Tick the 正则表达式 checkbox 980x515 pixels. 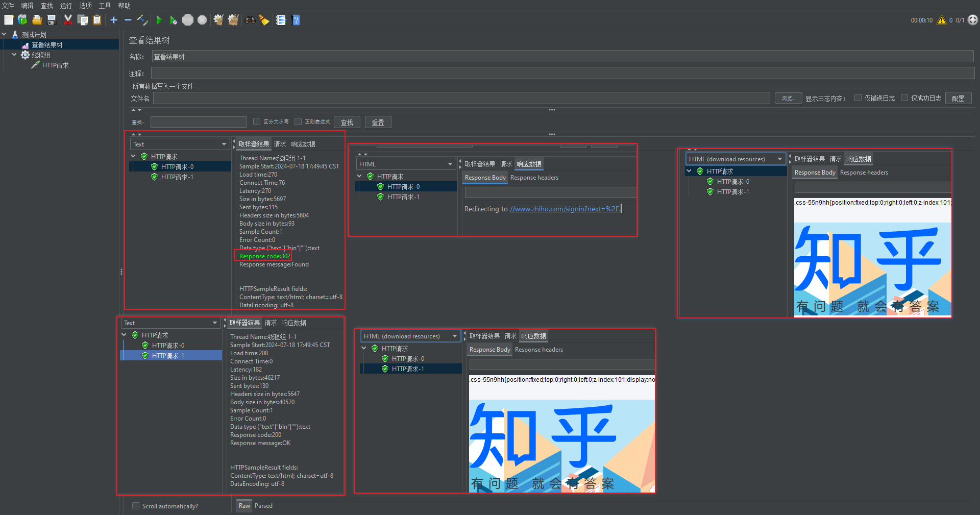298,121
